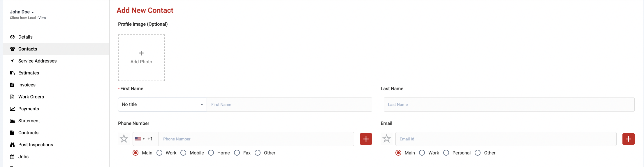Focus the Email Id text field
644x167 pixels.
pyautogui.click(x=506, y=139)
